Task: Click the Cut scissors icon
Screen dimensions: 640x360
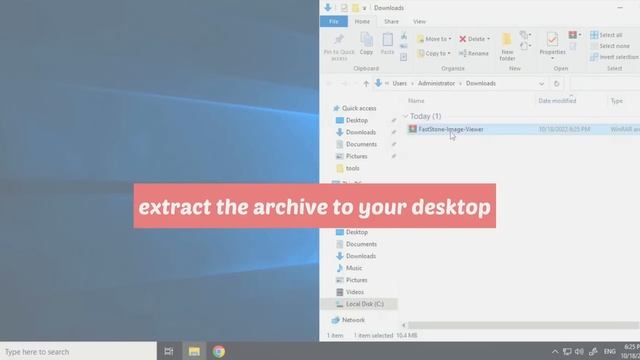Action: point(404,36)
